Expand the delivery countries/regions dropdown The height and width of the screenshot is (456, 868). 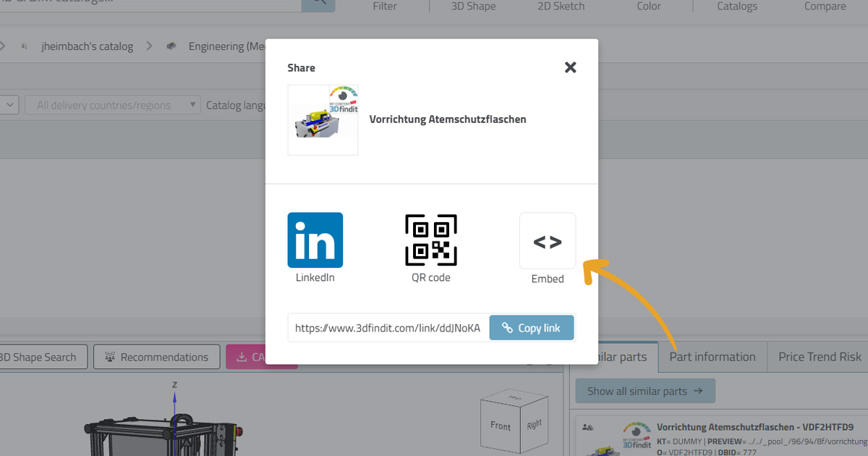point(112,105)
